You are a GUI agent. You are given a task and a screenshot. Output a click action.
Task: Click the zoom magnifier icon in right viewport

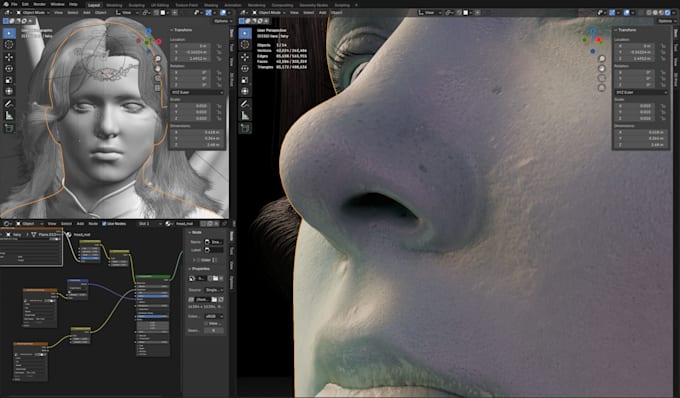coord(602,59)
